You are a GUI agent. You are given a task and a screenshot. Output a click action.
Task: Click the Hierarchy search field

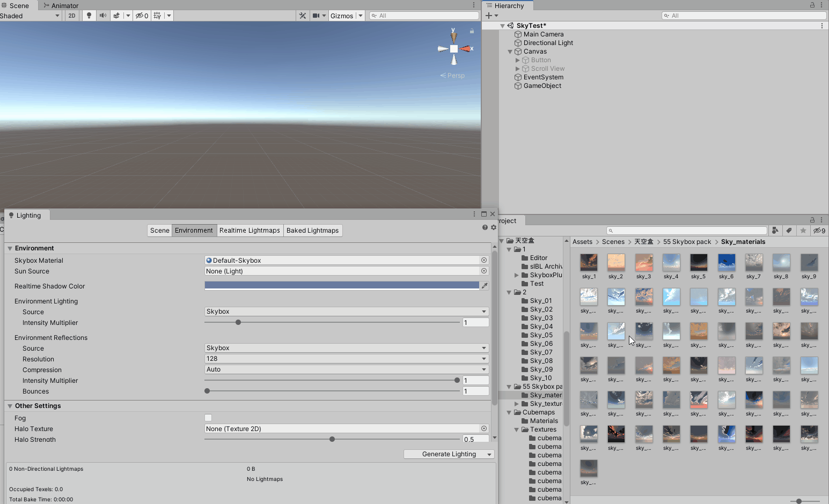744,16
